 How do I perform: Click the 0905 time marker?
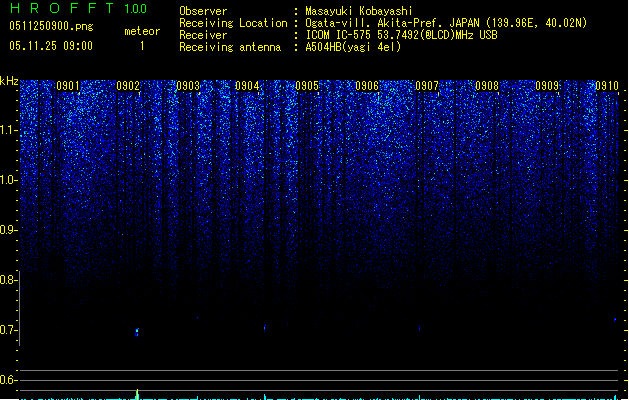point(307,85)
